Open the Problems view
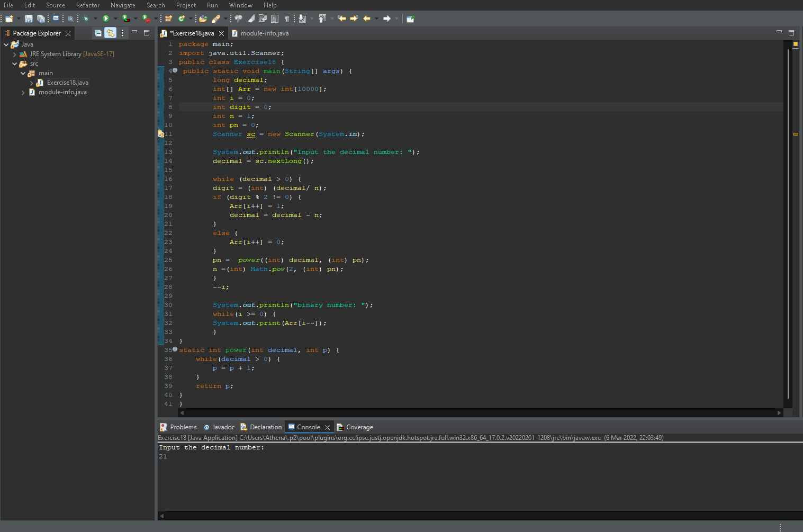803x532 pixels. coord(183,427)
